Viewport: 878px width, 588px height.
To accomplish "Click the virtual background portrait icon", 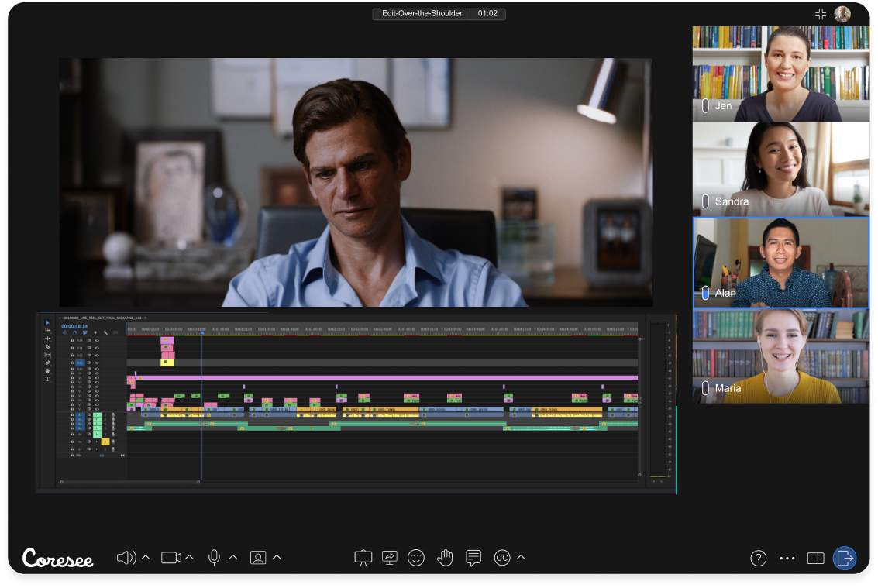I will tap(258, 558).
